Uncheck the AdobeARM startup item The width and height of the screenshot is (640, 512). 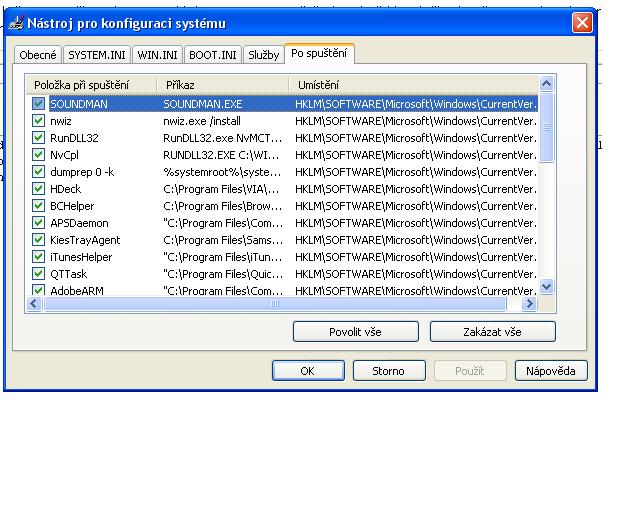(38, 290)
